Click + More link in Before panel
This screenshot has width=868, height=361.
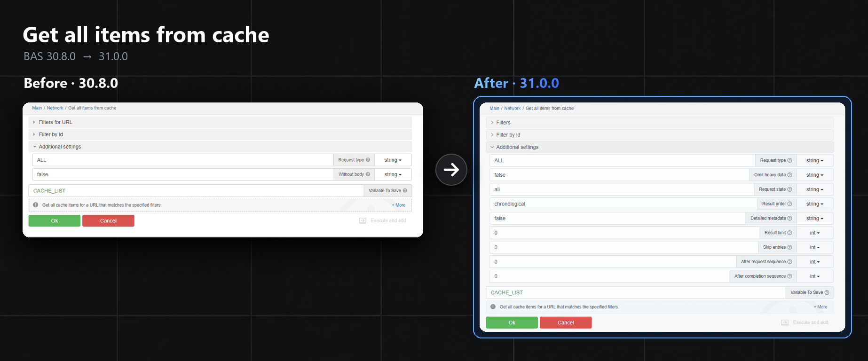coord(399,205)
